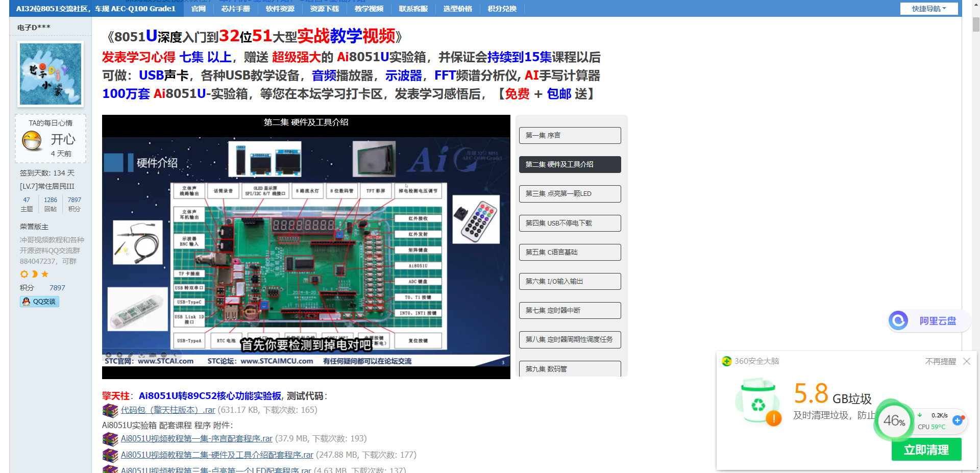980x473 pixels.
Task: Click 联系客服 in the navigation bar
Action: [413, 9]
